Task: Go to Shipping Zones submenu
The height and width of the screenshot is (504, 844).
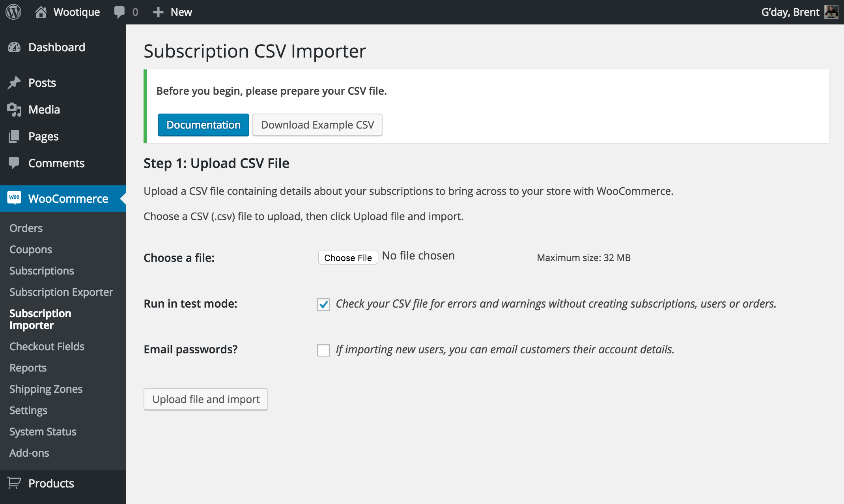Action: tap(46, 389)
